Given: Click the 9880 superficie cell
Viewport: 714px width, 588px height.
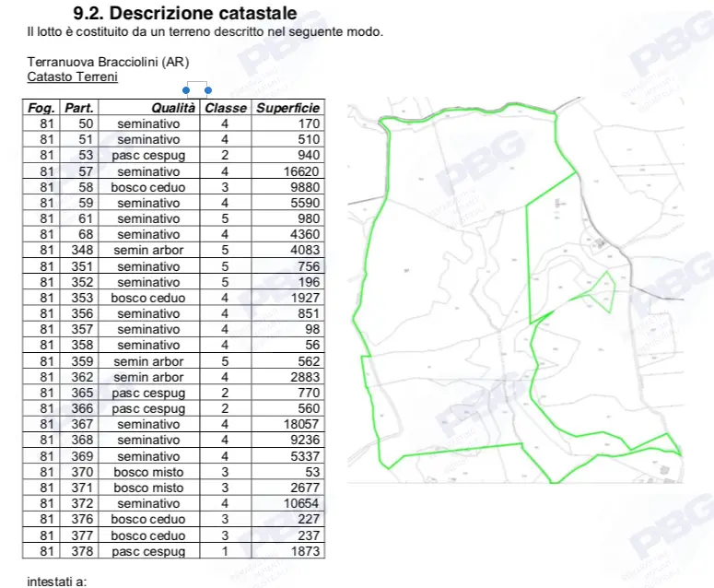Looking at the screenshot, I should tap(287, 187).
